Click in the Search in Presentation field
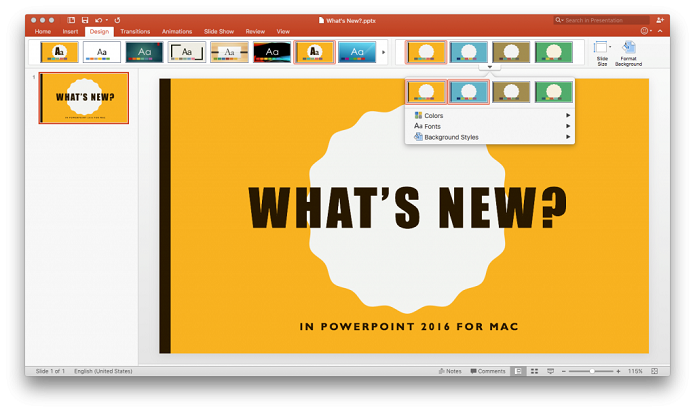Image resolution: width=695 pixels, height=412 pixels. [x=601, y=20]
